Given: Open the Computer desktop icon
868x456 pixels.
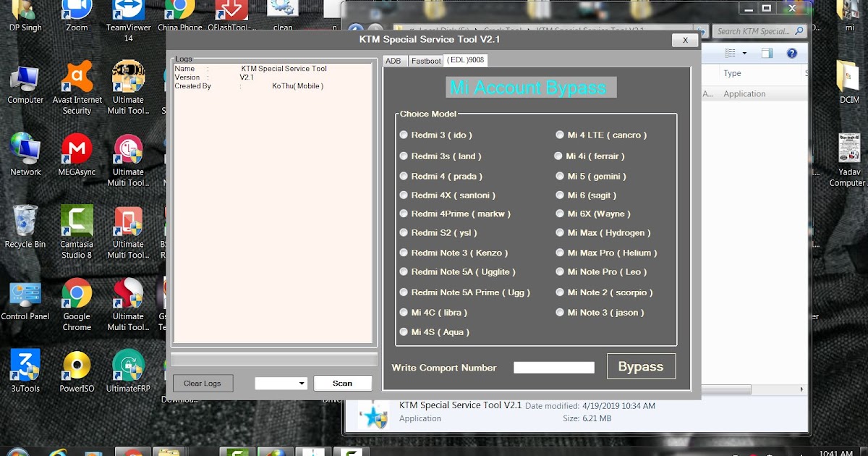Looking at the screenshot, I should click(x=25, y=85).
